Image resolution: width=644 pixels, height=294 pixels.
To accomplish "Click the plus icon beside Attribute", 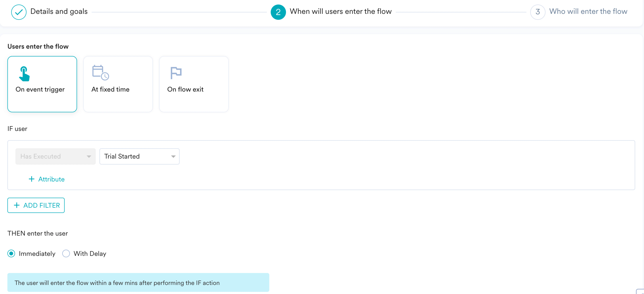I will tap(31, 179).
